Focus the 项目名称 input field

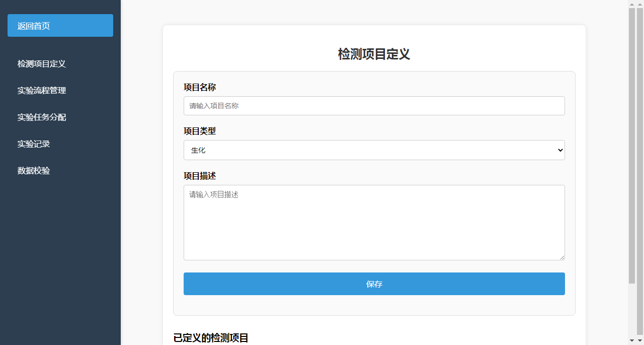click(x=374, y=106)
